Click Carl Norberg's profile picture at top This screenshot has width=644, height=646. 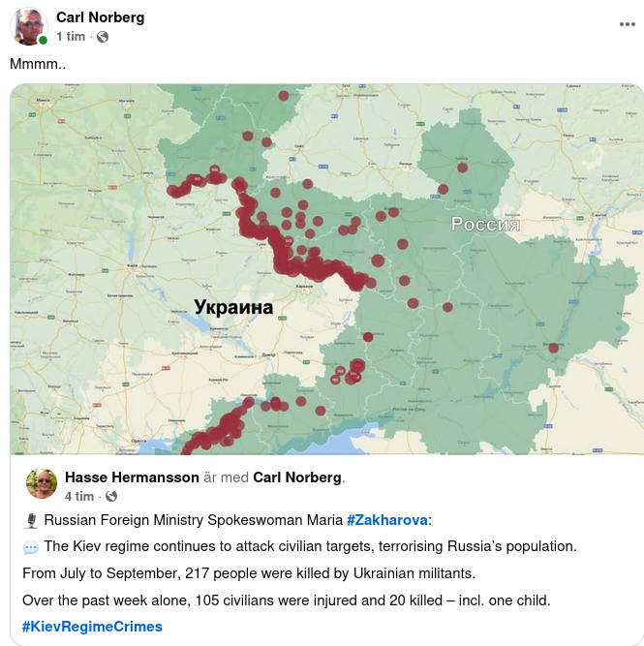pos(29,27)
